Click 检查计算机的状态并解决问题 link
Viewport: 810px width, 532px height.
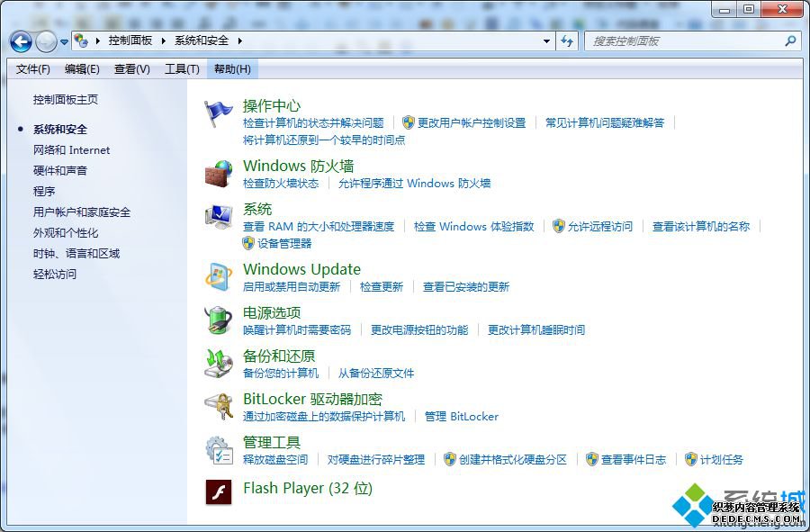click(x=313, y=123)
